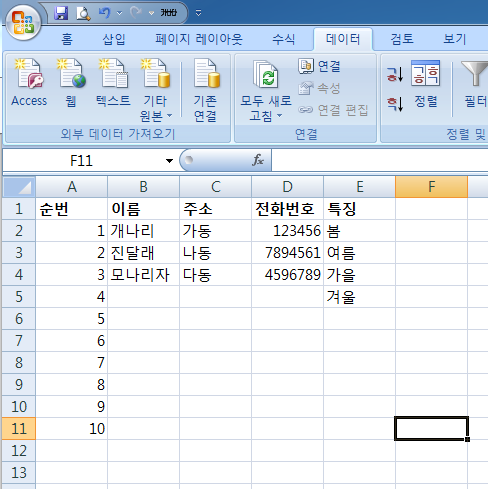Expand the 모두 새로 고침 dropdown arrow
Screen dimensions: 488x489
click(x=279, y=116)
